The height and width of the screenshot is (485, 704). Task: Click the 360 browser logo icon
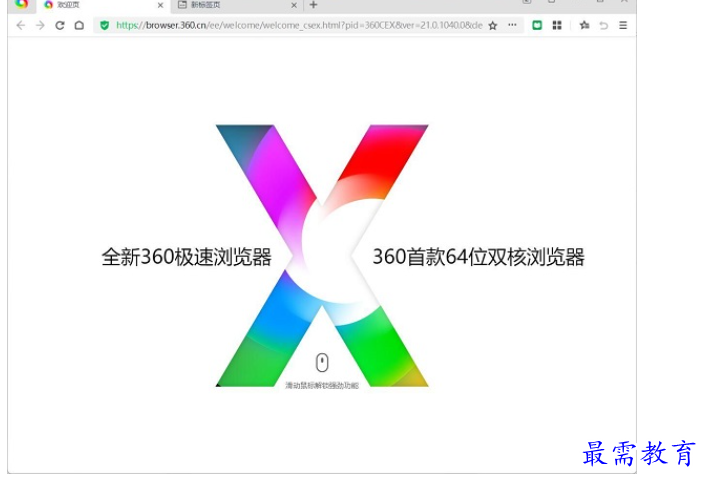pos(21,4)
